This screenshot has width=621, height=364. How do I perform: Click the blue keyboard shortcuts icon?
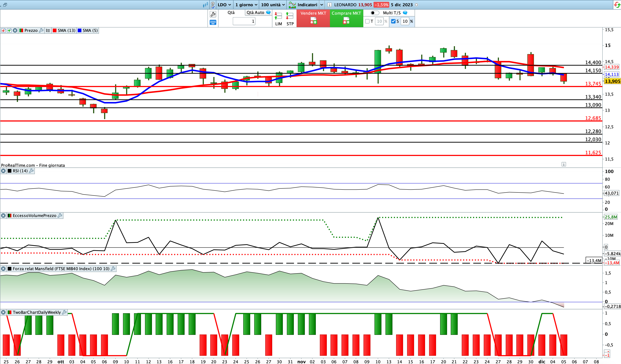click(213, 22)
